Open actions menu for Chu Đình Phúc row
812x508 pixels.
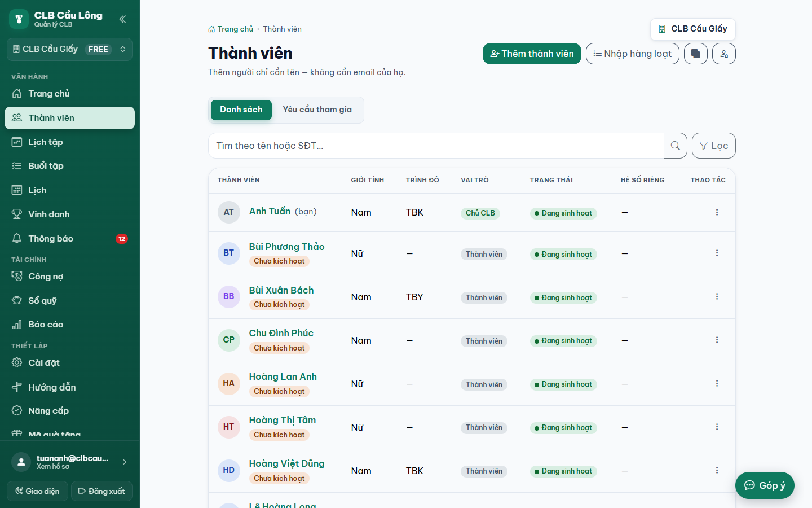[717, 340]
